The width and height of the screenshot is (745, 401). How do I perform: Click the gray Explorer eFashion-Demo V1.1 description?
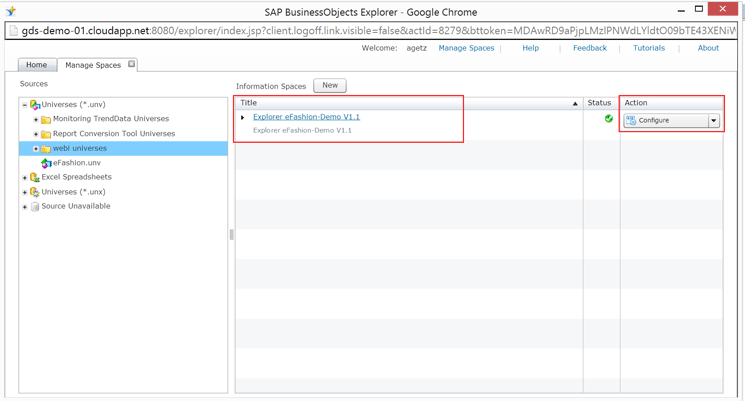302,130
